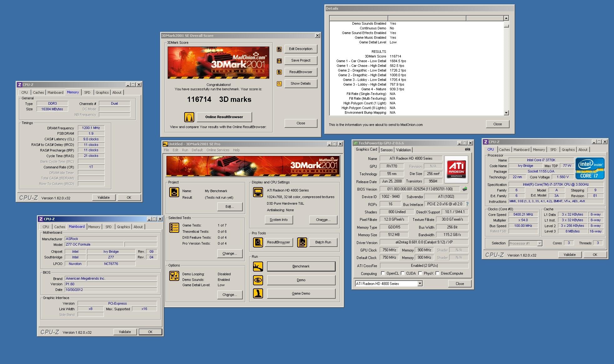Click the Details list scrollbar down arrow

tap(506, 113)
